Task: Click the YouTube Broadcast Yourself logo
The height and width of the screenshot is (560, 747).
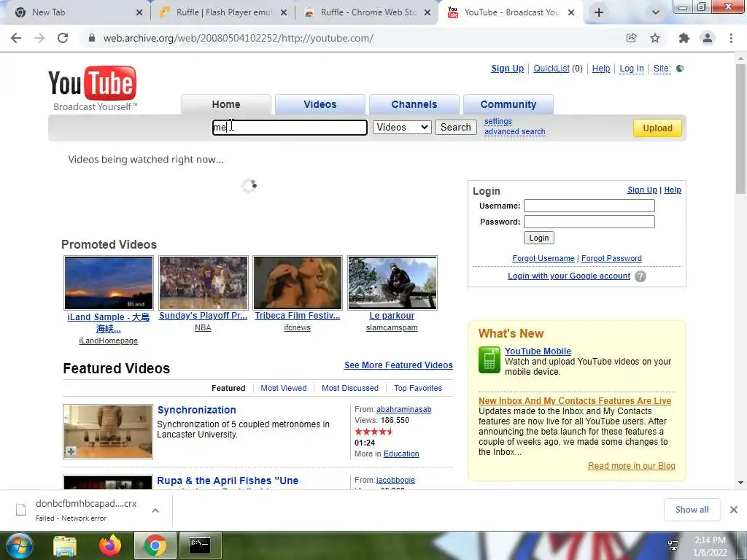Action: [x=93, y=88]
